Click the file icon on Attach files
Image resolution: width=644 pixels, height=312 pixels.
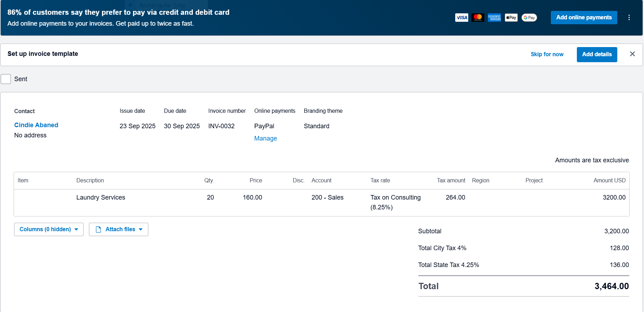[98, 229]
